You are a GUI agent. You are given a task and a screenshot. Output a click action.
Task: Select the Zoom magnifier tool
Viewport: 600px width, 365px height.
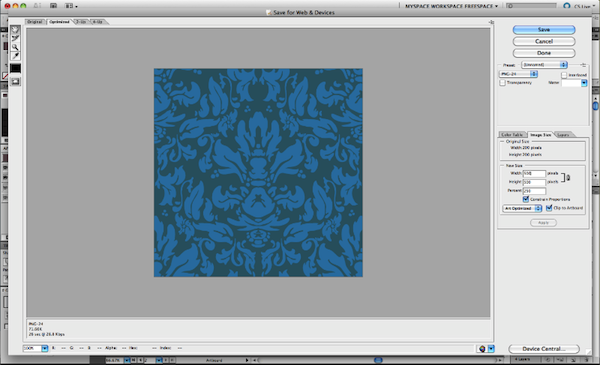pos(15,47)
